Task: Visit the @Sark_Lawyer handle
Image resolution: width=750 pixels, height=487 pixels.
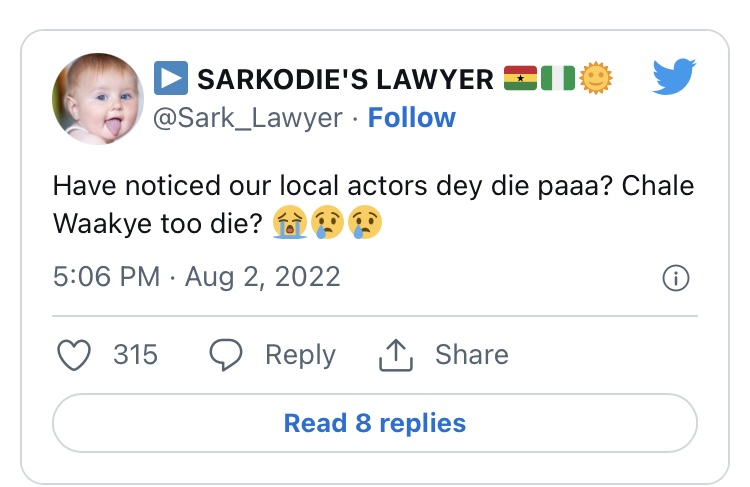Action: tap(248, 118)
